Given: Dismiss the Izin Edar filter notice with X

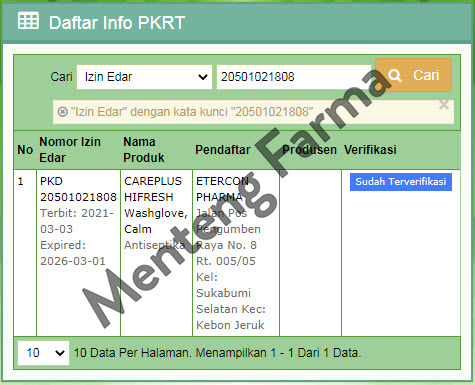Looking at the screenshot, I should pyautogui.click(x=444, y=105).
